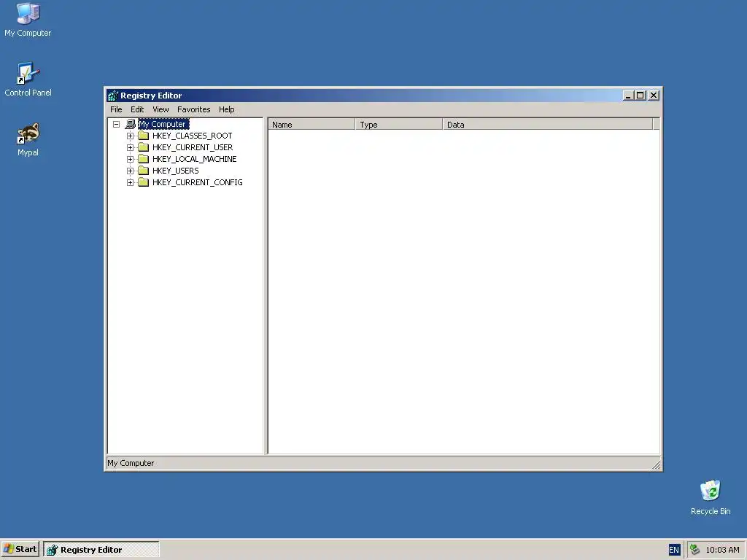Expand the HKEY_CURRENT_USER key
This screenshot has height=560, width=747.
point(130,147)
